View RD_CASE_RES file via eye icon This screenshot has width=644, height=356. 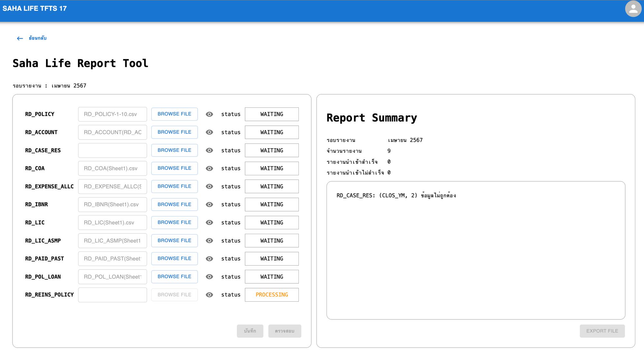pyautogui.click(x=209, y=150)
